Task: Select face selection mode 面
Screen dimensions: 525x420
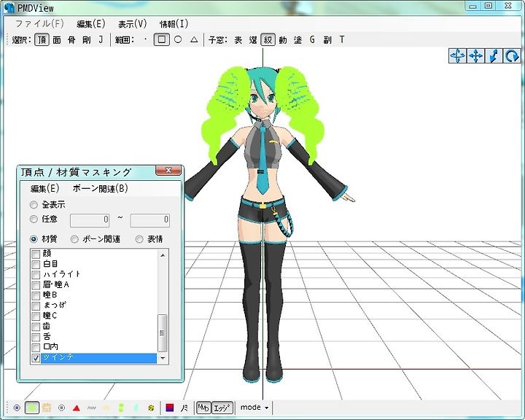Action: point(57,40)
